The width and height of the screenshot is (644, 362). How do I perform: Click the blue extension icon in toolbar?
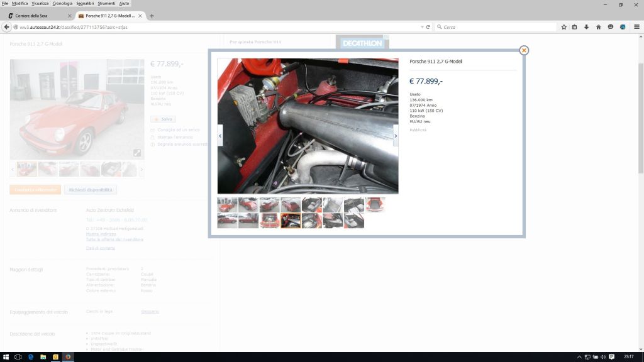(623, 27)
